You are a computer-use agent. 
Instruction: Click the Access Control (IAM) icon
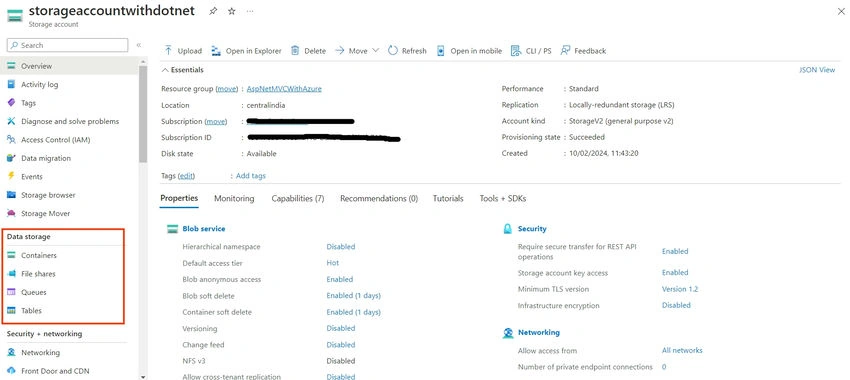pos(11,140)
